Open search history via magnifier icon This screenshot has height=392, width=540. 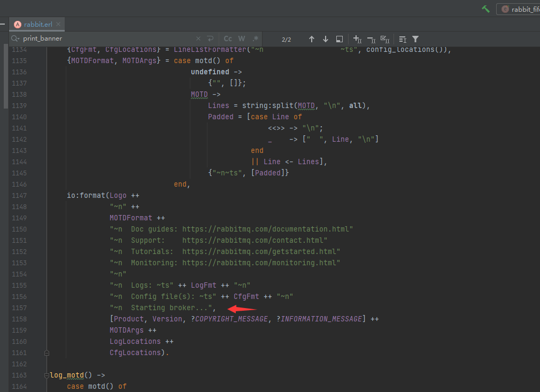[15, 39]
